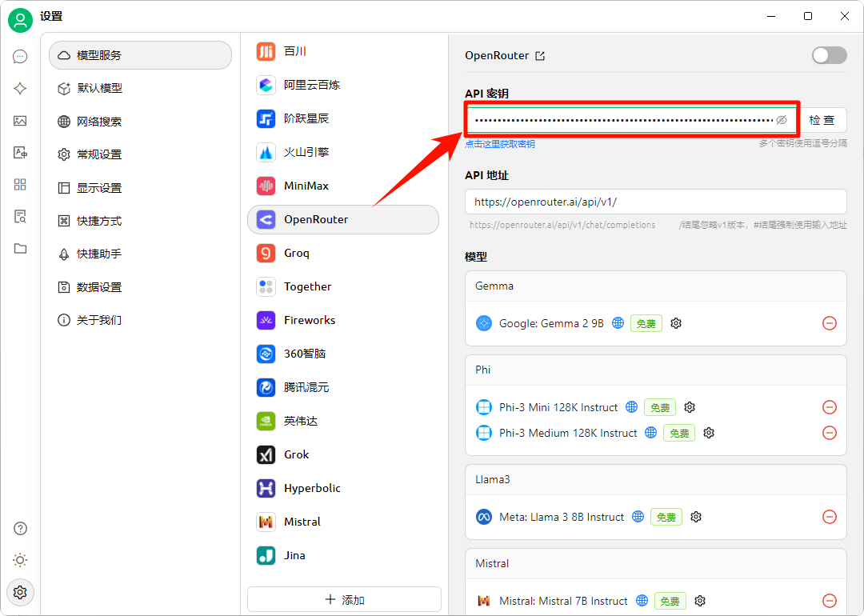Open settings gear for Google: Gemma 2 9B
The height and width of the screenshot is (616, 864).
[x=676, y=323]
